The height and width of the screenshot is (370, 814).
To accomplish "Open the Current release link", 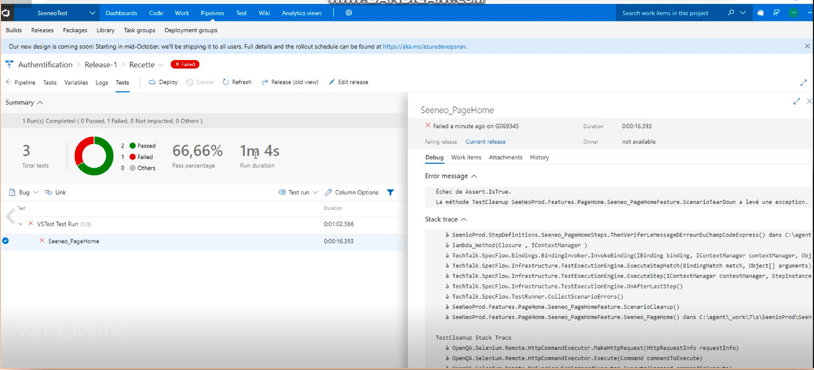I will click(x=485, y=141).
